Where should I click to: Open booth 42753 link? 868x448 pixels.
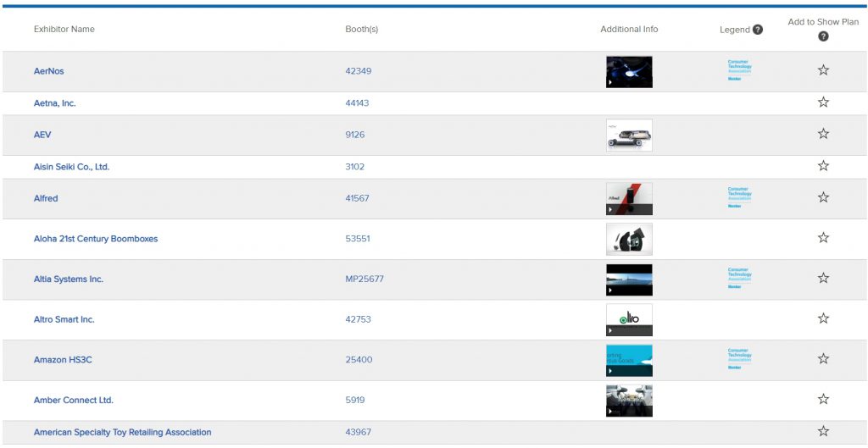tap(359, 319)
